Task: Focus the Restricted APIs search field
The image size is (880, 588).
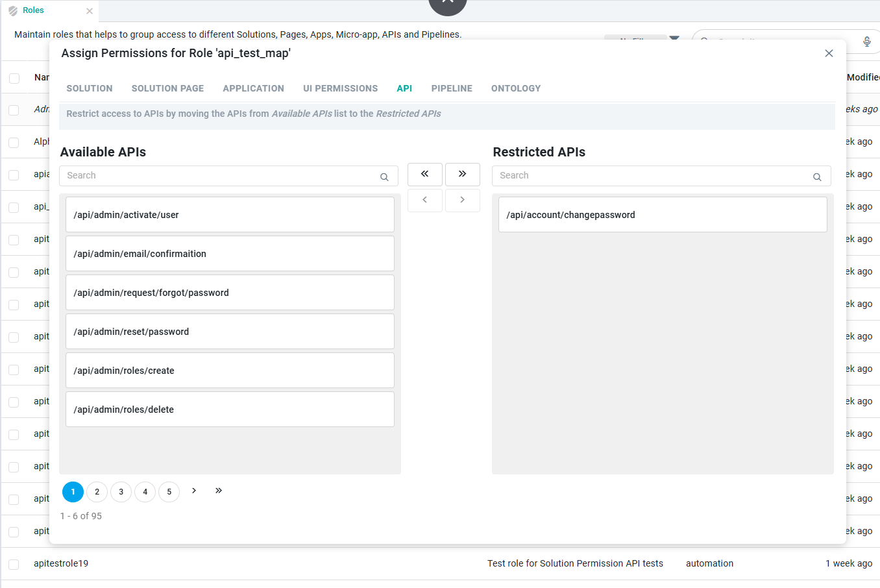Action: click(661, 176)
